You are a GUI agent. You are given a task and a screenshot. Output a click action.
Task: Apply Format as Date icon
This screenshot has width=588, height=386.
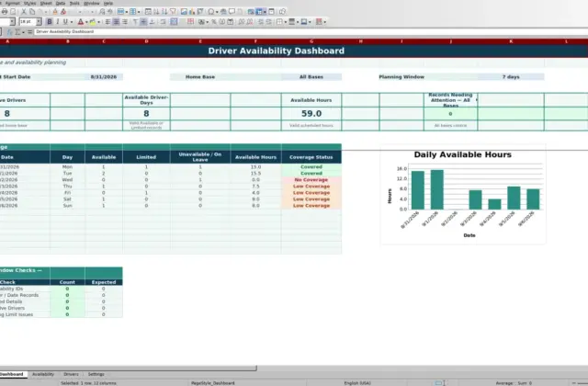click(x=230, y=22)
